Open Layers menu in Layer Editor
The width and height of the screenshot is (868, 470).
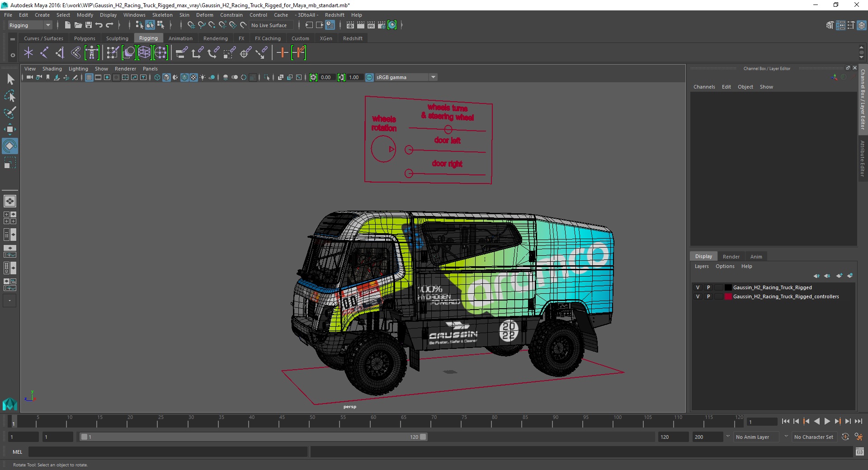(702, 266)
